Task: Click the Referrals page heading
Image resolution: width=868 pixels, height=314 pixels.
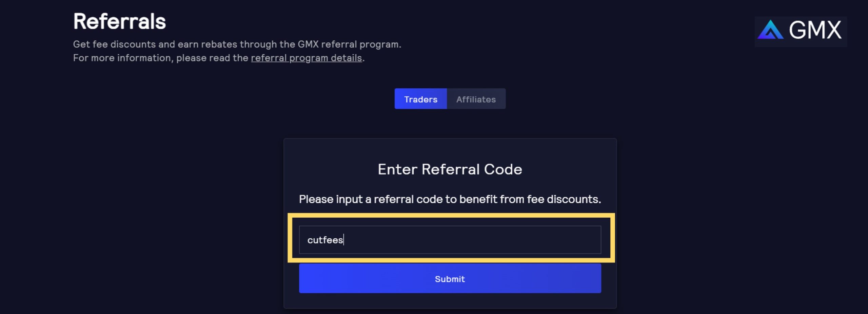Action: click(x=119, y=21)
